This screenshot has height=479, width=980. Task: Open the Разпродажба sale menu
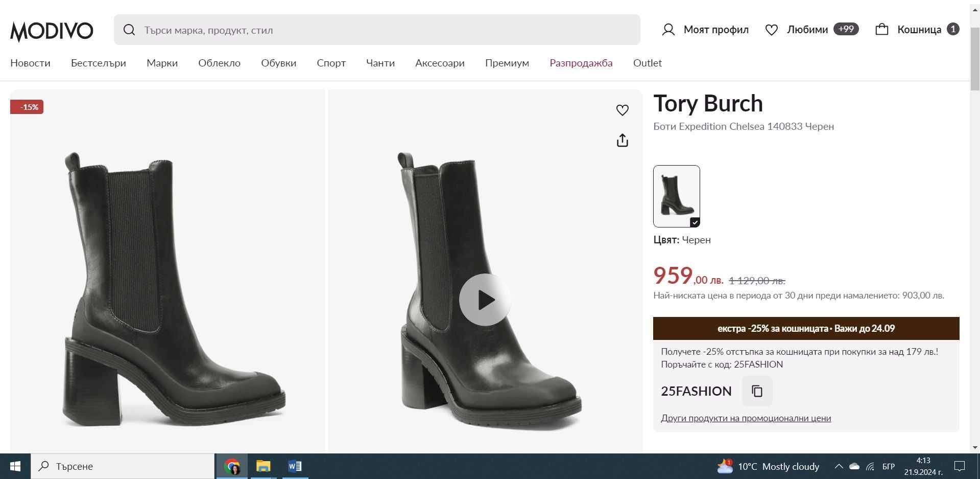(x=581, y=63)
